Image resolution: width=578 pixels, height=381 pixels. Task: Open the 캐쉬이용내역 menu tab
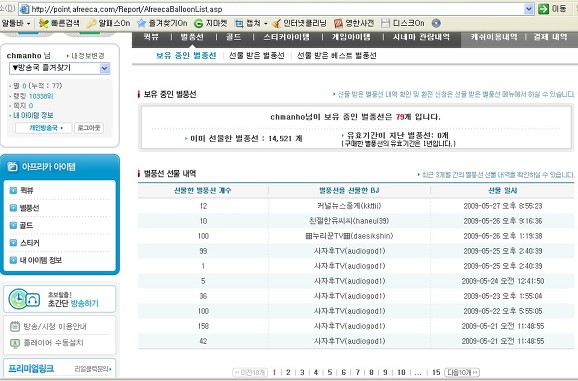[494, 37]
